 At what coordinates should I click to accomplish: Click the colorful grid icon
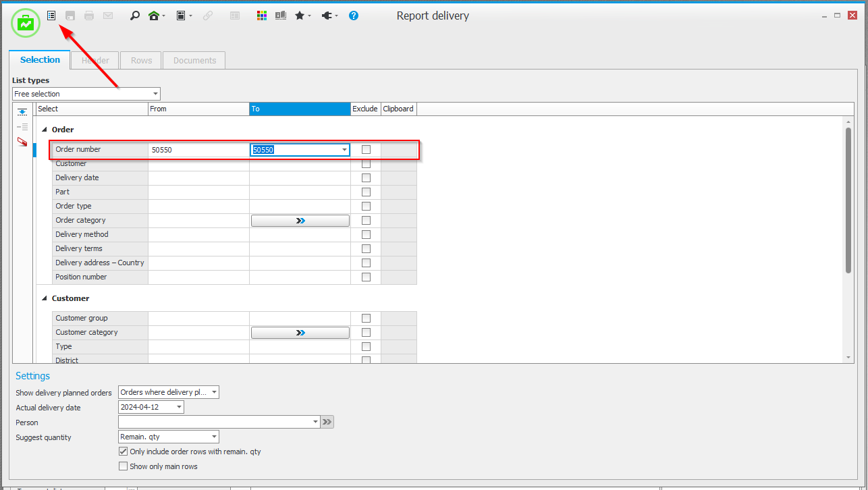click(262, 16)
